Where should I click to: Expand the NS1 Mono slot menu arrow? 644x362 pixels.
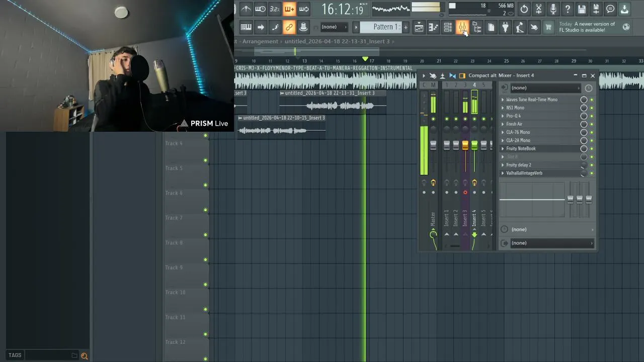pos(503,108)
